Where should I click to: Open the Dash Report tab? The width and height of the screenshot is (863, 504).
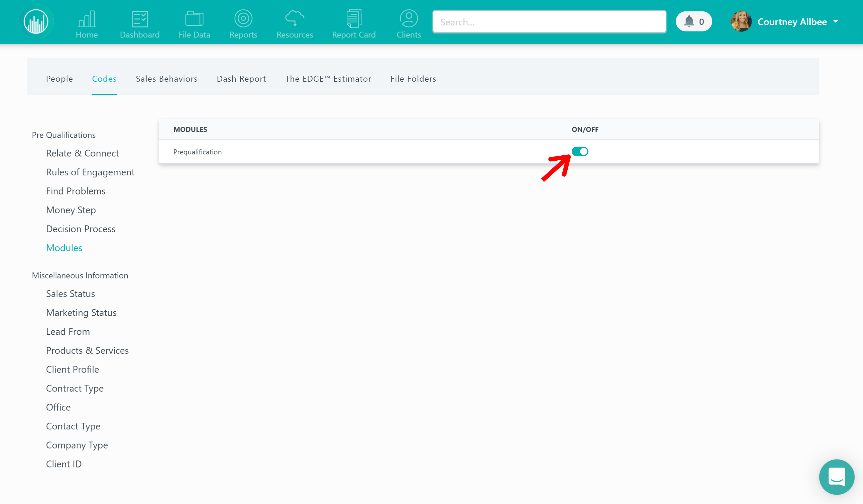(241, 79)
